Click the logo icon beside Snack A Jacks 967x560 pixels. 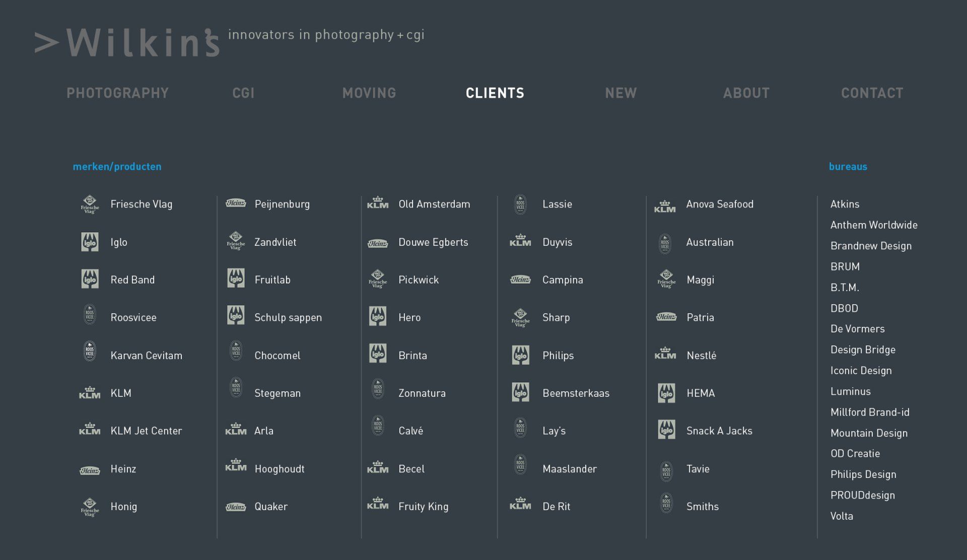coord(666,430)
